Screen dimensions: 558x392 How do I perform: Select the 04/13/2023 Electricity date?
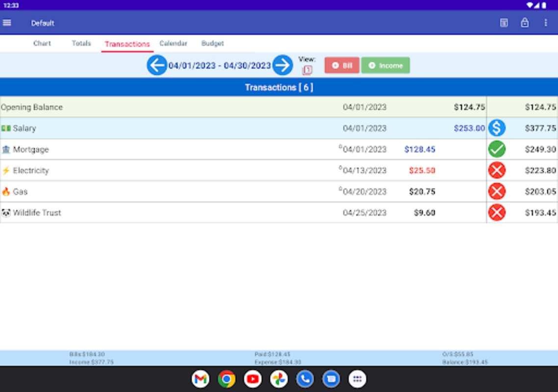pos(364,171)
